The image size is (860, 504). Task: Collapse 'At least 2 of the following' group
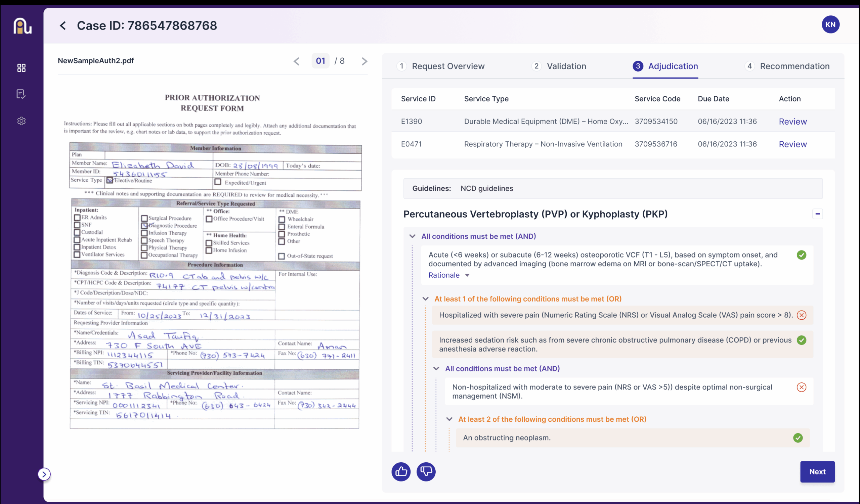coord(449,419)
